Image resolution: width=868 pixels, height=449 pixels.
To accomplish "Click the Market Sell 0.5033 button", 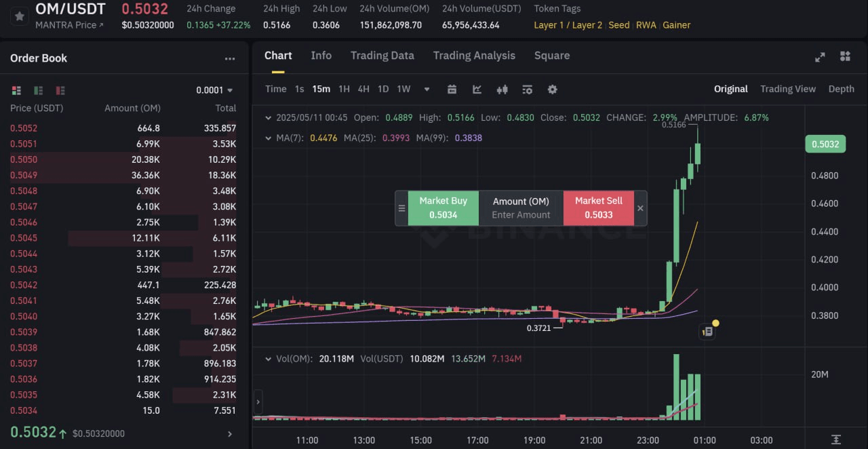I will pyautogui.click(x=599, y=208).
